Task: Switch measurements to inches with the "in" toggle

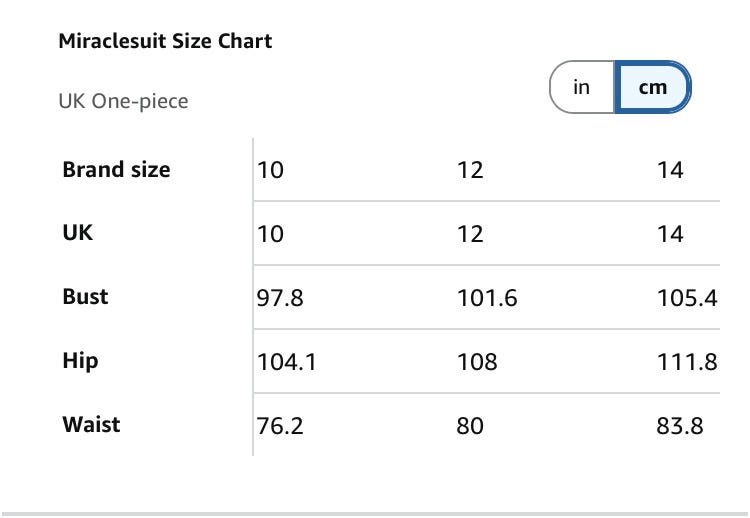Action: click(x=582, y=88)
